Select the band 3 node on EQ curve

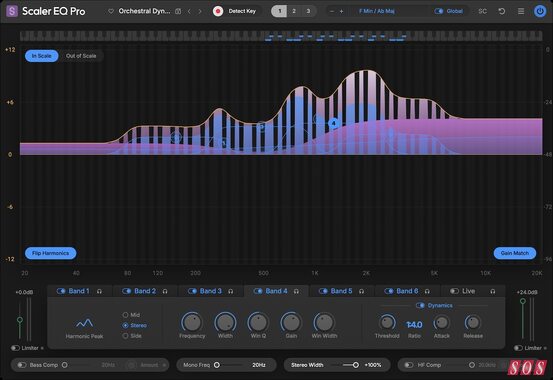[x=261, y=126]
